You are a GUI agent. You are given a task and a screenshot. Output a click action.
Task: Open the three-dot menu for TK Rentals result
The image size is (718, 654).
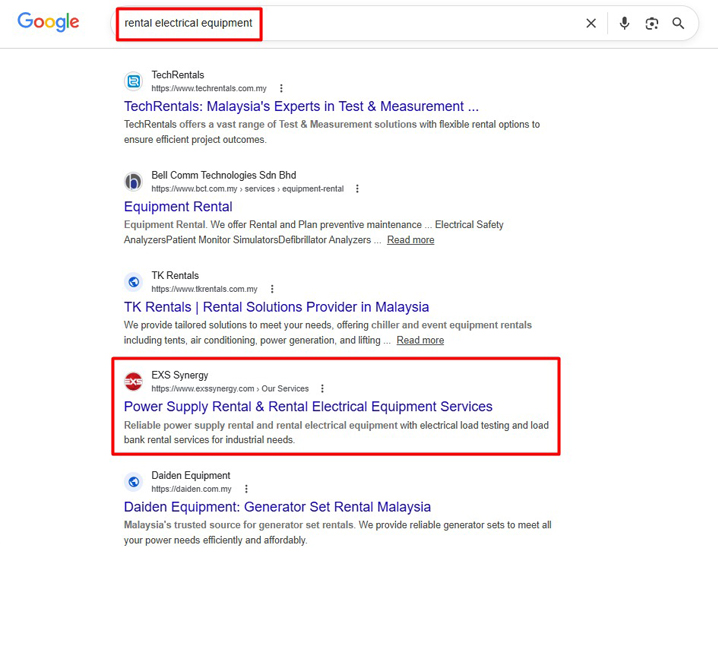pyautogui.click(x=272, y=289)
